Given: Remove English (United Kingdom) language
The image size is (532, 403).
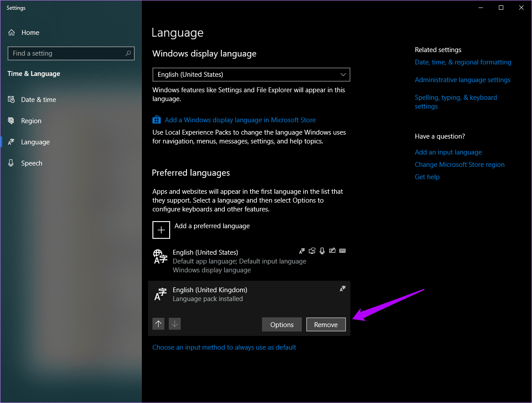Looking at the screenshot, I should click(x=326, y=324).
